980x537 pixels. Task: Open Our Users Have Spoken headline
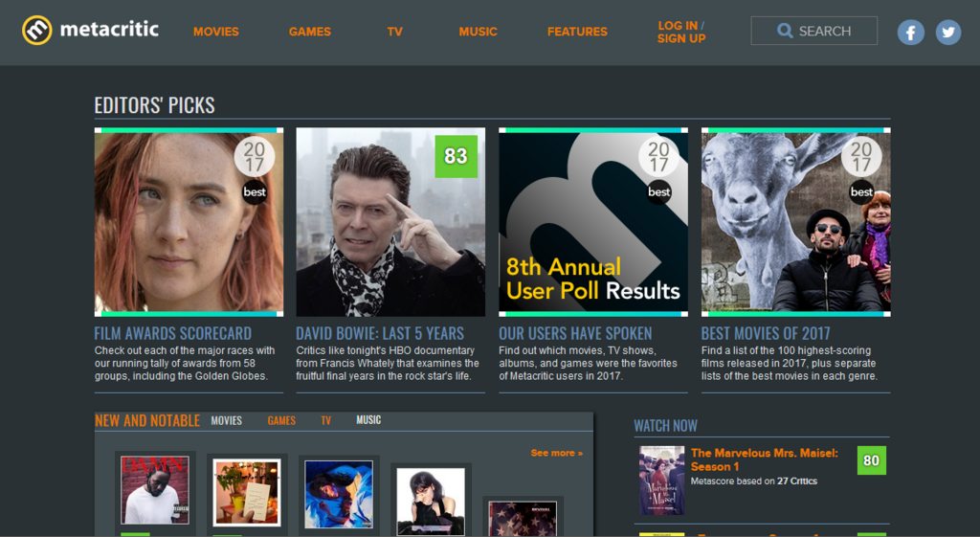(x=575, y=333)
